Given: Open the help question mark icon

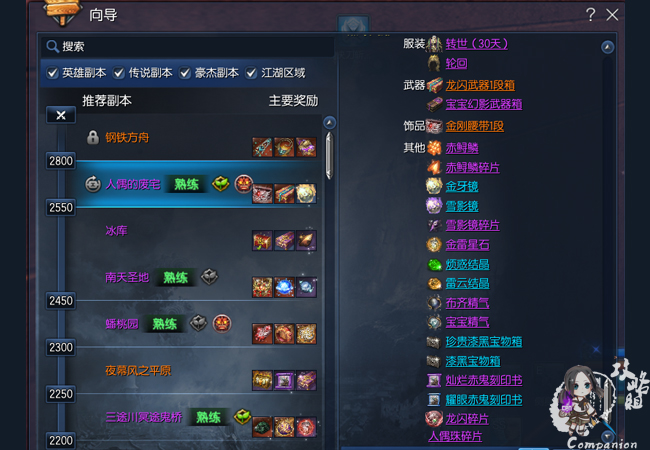Looking at the screenshot, I should [x=591, y=15].
